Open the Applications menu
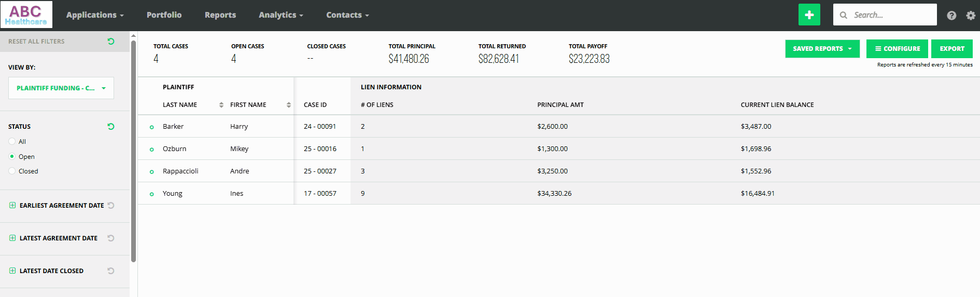The width and height of the screenshot is (980, 297). click(x=95, y=15)
